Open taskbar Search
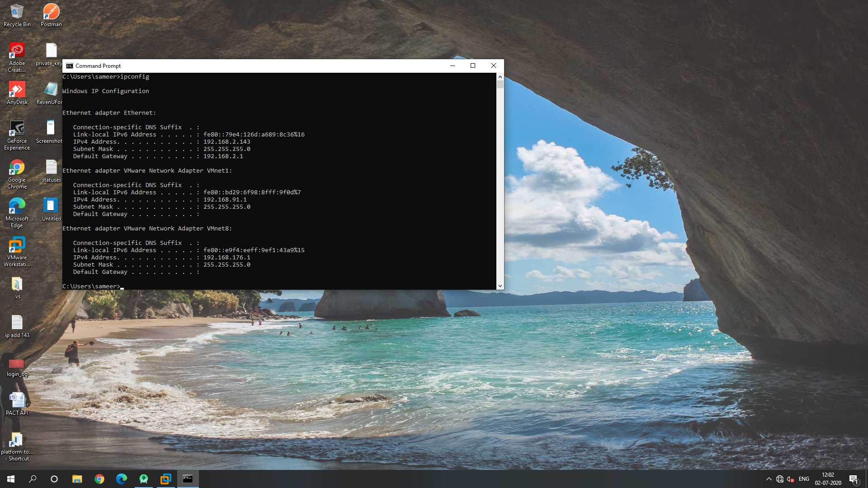The width and height of the screenshot is (868, 488). [33, 479]
